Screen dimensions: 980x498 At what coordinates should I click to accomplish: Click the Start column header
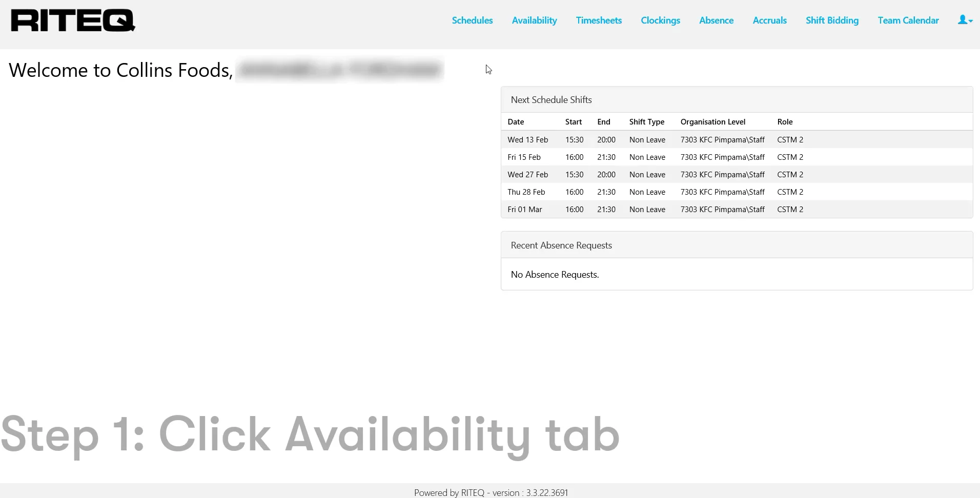[574, 122]
